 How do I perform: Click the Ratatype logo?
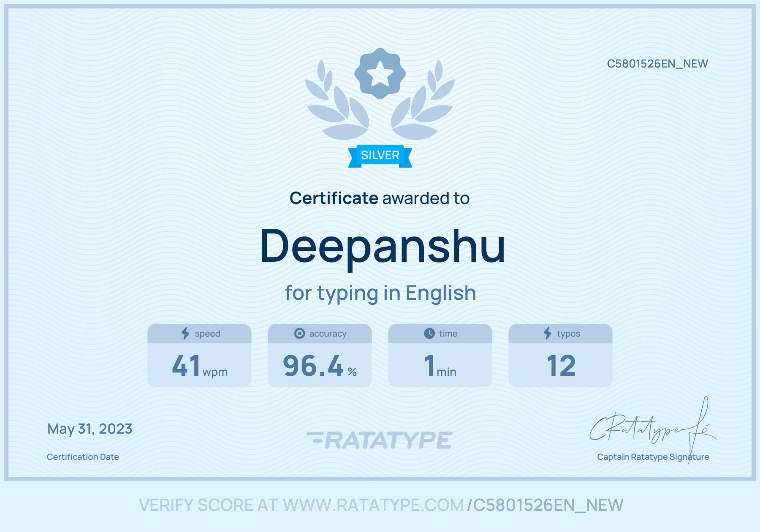[380, 440]
